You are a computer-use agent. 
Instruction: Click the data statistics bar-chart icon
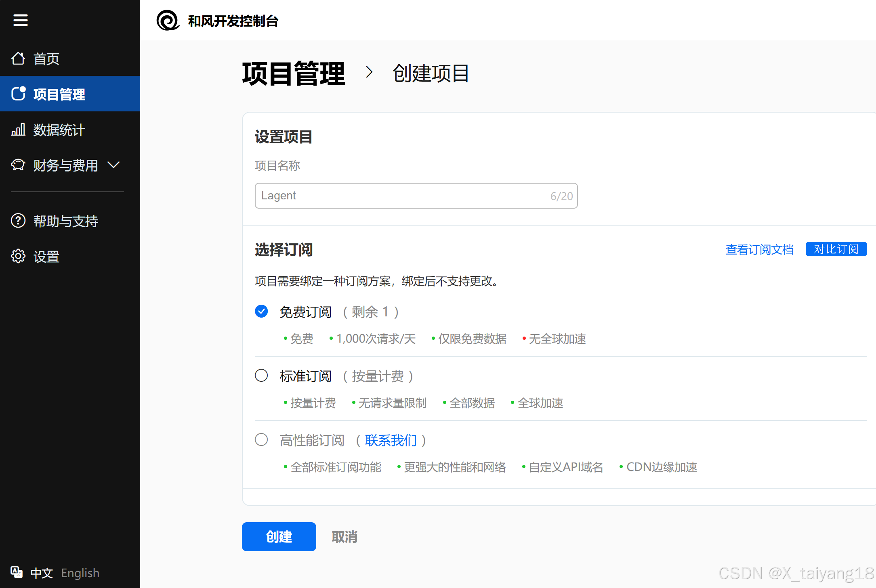point(18,130)
